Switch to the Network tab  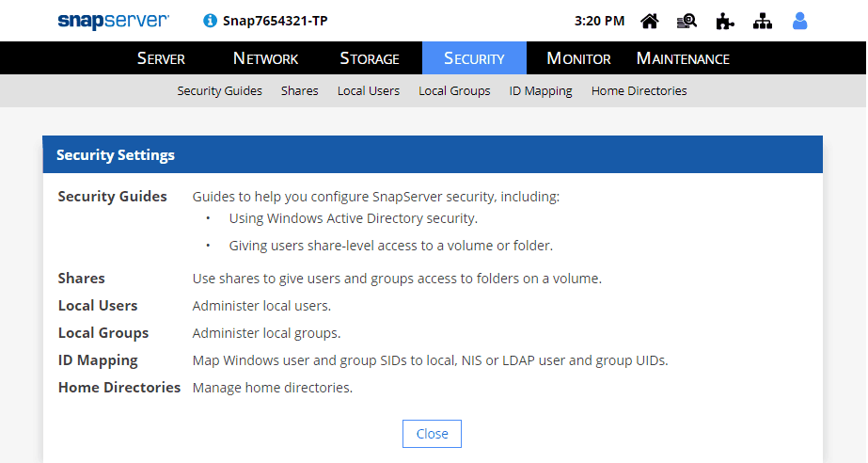coord(265,58)
